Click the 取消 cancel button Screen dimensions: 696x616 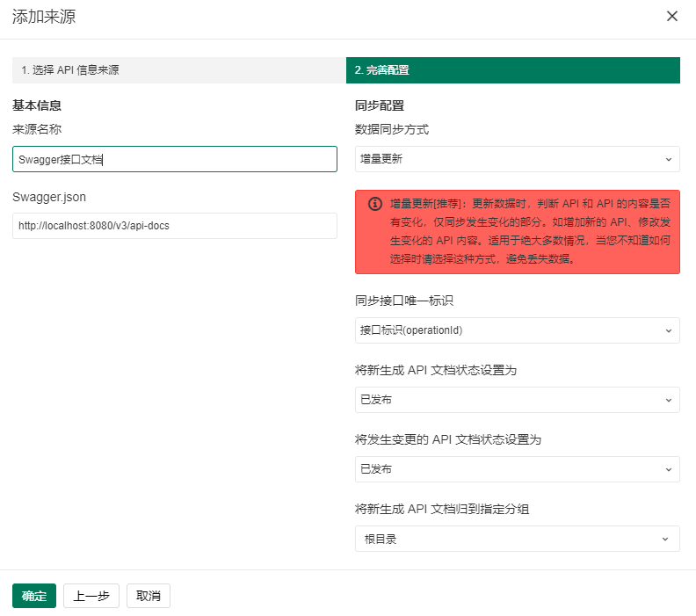(x=149, y=596)
